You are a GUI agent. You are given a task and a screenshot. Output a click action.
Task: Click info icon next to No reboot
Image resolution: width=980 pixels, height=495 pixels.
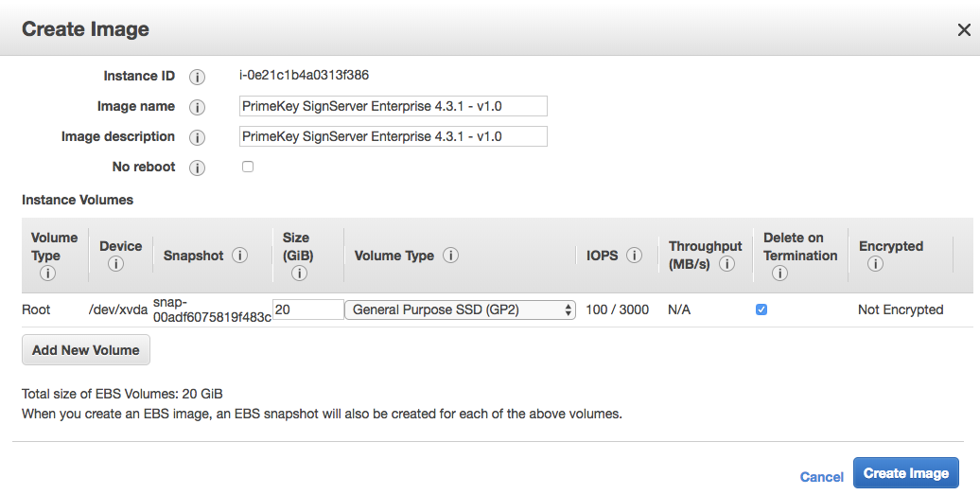pyautogui.click(x=197, y=168)
